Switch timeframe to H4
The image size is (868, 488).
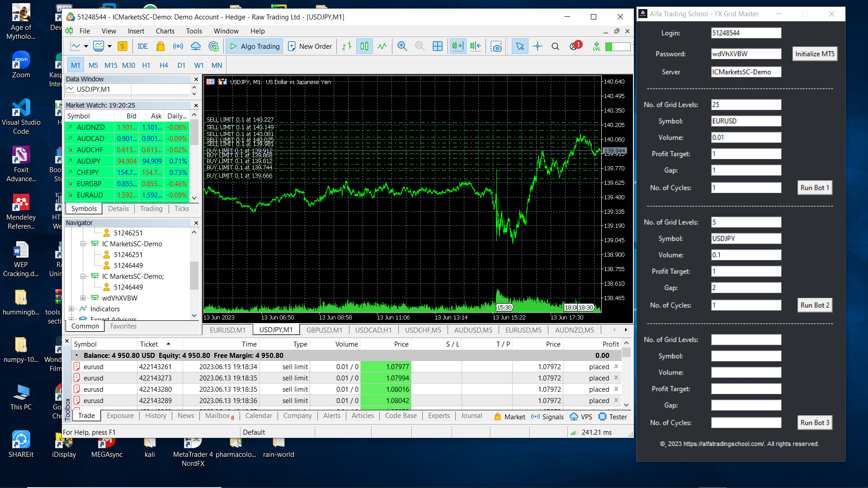pyautogui.click(x=164, y=65)
